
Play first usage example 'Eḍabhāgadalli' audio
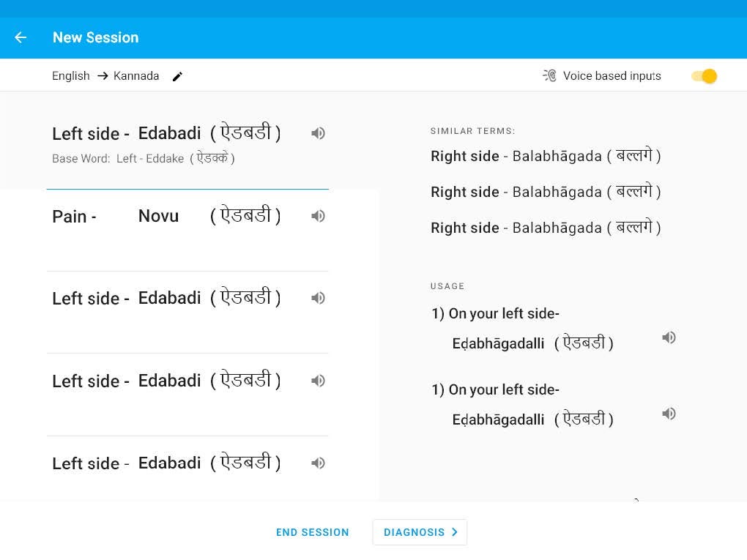point(669,337)
